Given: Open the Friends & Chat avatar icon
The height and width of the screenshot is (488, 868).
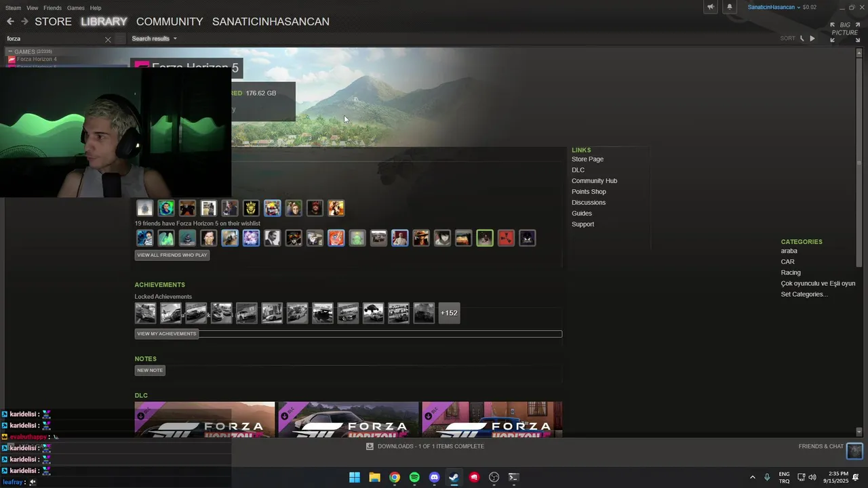Looking at the screenshot, I should click(x=854, y=450).
